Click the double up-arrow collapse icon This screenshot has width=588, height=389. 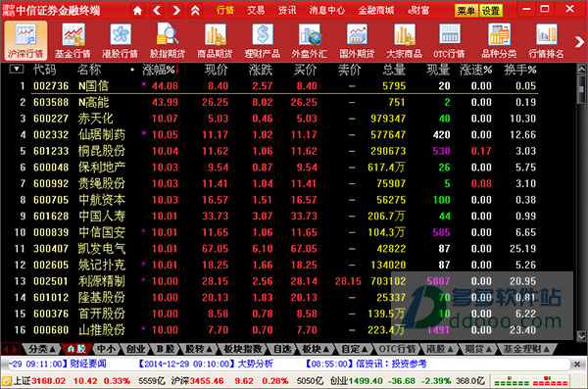[195, 10]
